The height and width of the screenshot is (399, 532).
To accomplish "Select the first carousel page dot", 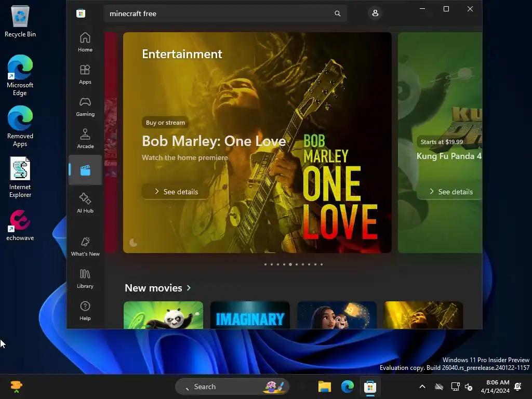I will (x=265, y=264).
